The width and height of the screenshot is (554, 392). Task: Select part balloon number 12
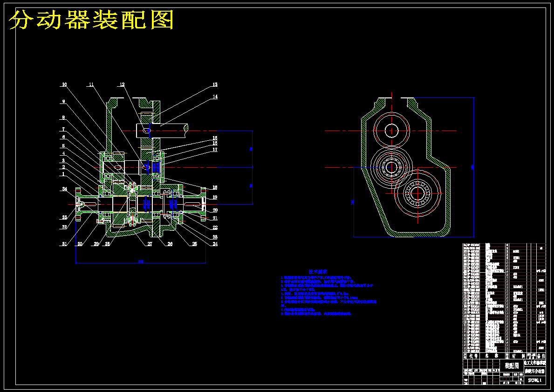pyautogui.click(x=122, y=84)
